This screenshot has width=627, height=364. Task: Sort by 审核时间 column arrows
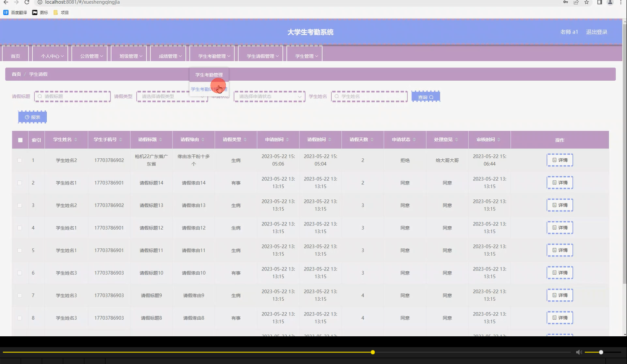(x=499, y=140)
